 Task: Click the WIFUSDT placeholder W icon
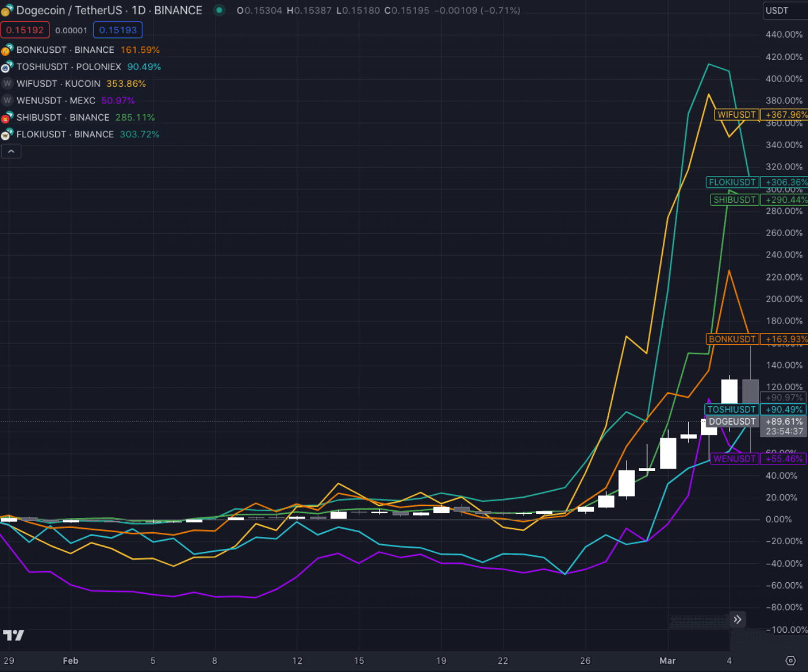point(7,84)
